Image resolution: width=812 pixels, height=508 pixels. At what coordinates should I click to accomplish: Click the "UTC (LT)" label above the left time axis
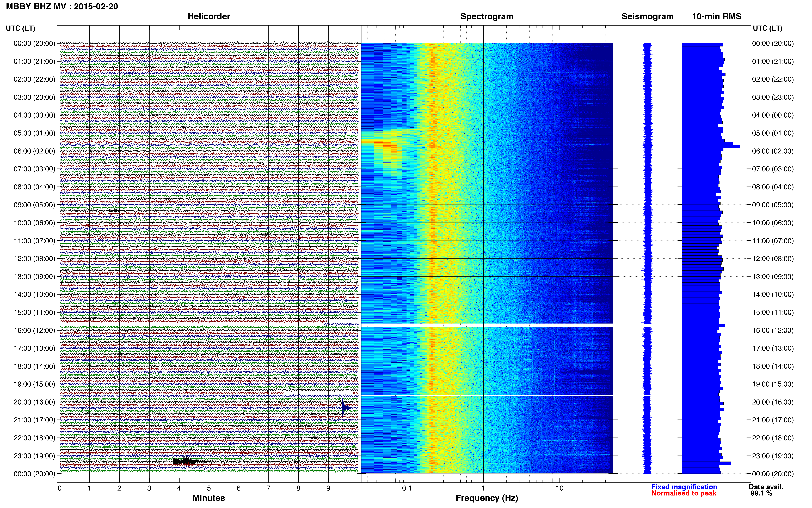pos(21,28)
